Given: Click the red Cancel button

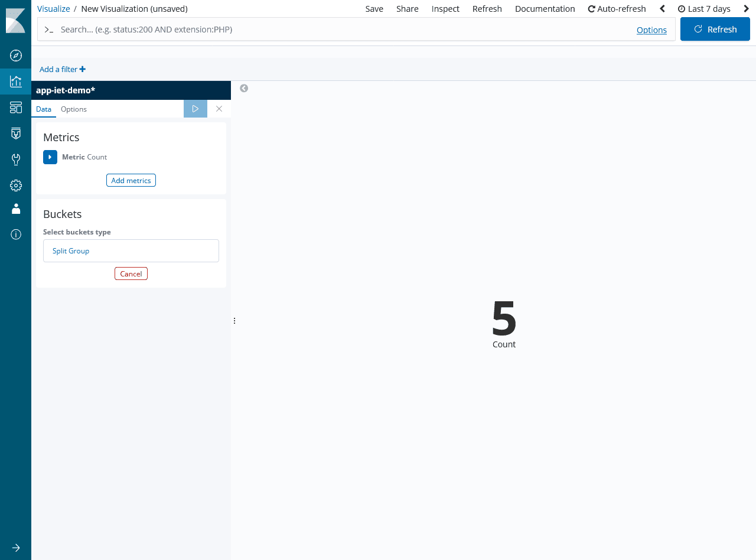Looking at the screenshot, I should pyautogui.click(x=131, y=274).
